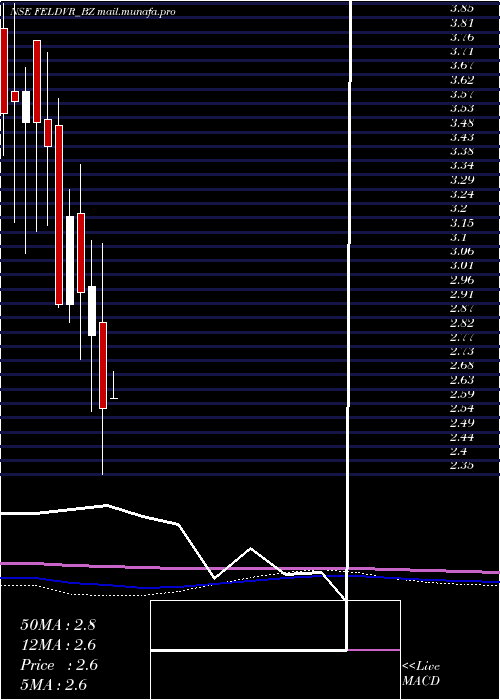The height and width of the screenshot is (700, 500).
Task: Click the 3.62 price axis label
Action: click(462, 80)
